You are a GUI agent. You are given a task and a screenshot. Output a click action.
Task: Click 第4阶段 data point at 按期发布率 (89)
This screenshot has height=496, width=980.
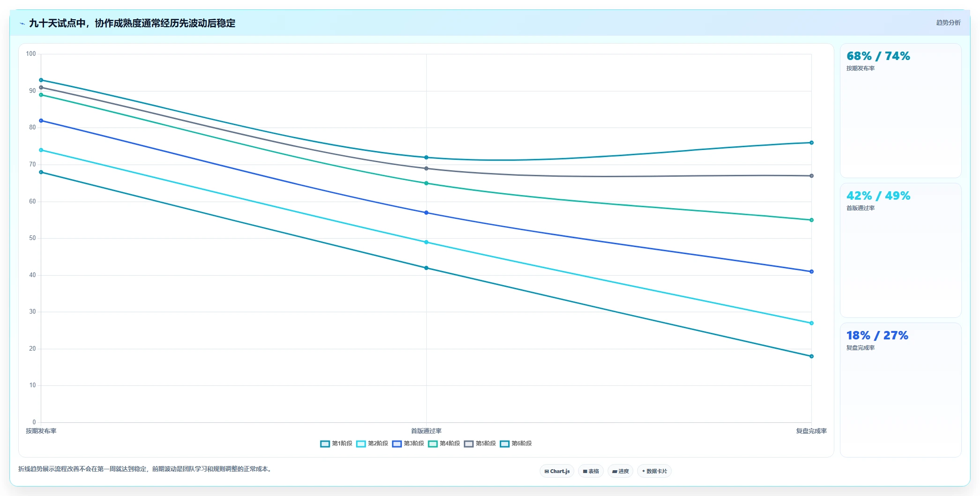pos(41,95)
